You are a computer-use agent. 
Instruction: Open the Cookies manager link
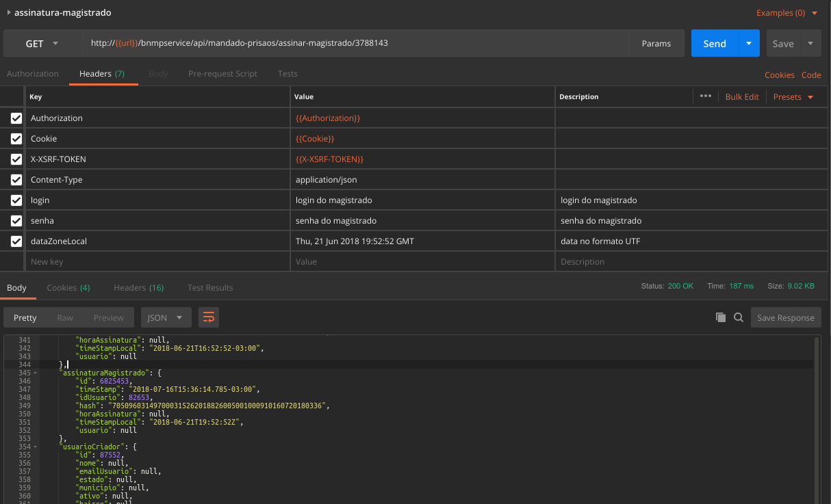pos(780,75)
